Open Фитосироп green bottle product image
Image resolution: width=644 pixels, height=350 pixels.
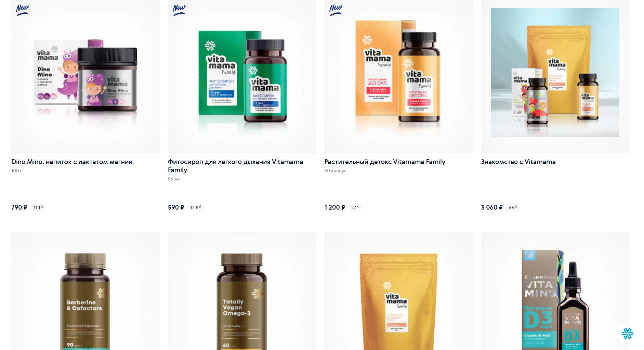(x=242, y=77)
